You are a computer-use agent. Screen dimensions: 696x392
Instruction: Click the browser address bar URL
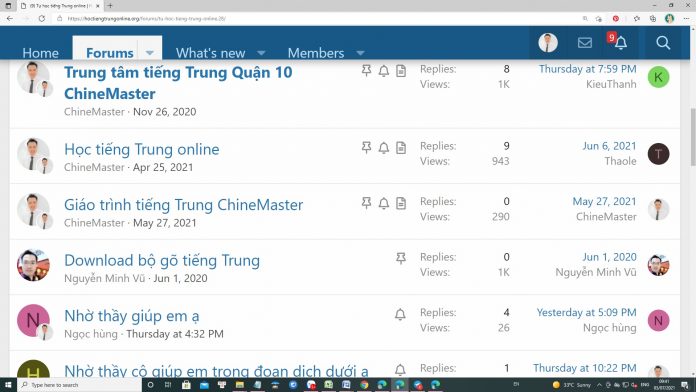click(146, 19)
